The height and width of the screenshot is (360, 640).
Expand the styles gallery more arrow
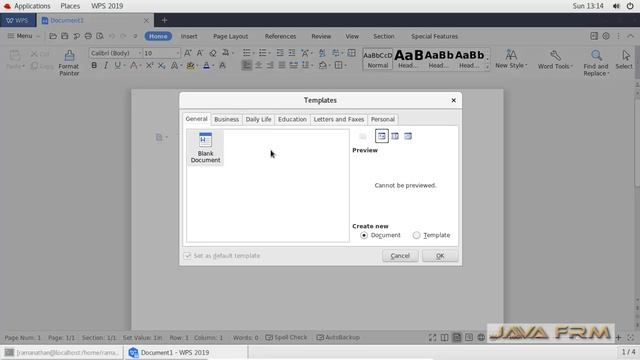tap(487, 67)
